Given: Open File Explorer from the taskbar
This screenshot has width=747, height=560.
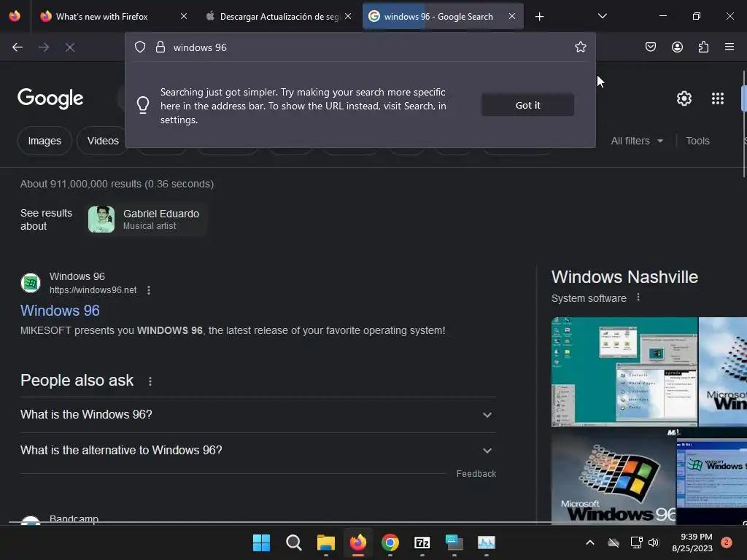Looking at the screenshot, I should coord(326,542).
